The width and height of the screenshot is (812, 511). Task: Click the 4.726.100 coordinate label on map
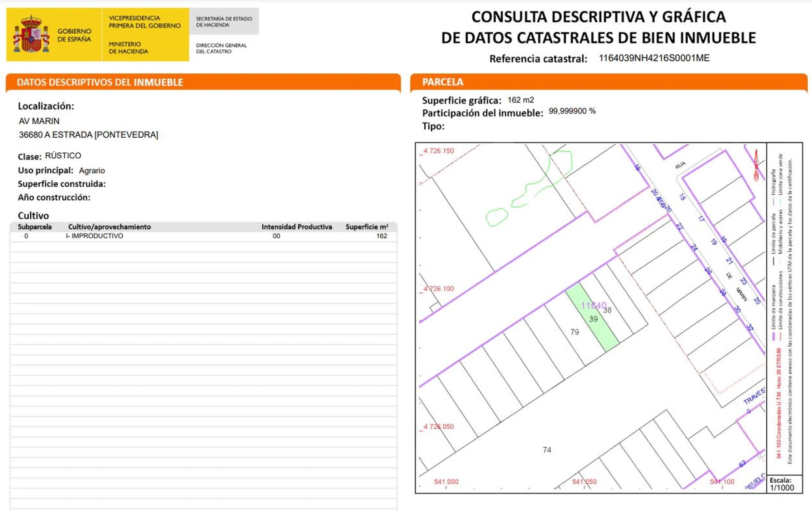coord(438,289)
